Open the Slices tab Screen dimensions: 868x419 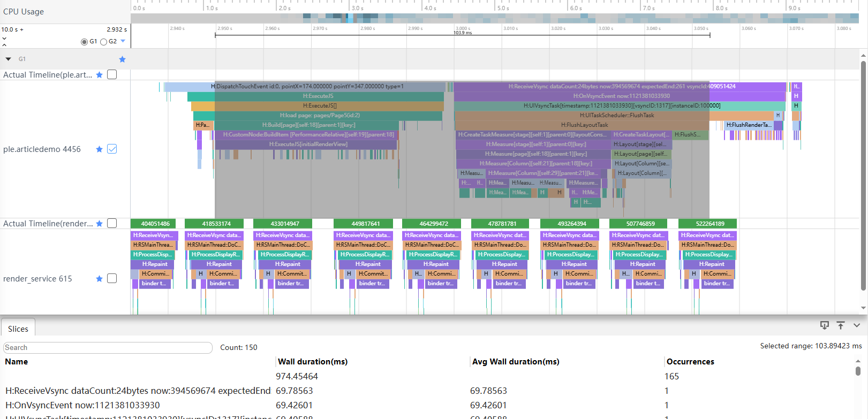coord(18,329)
